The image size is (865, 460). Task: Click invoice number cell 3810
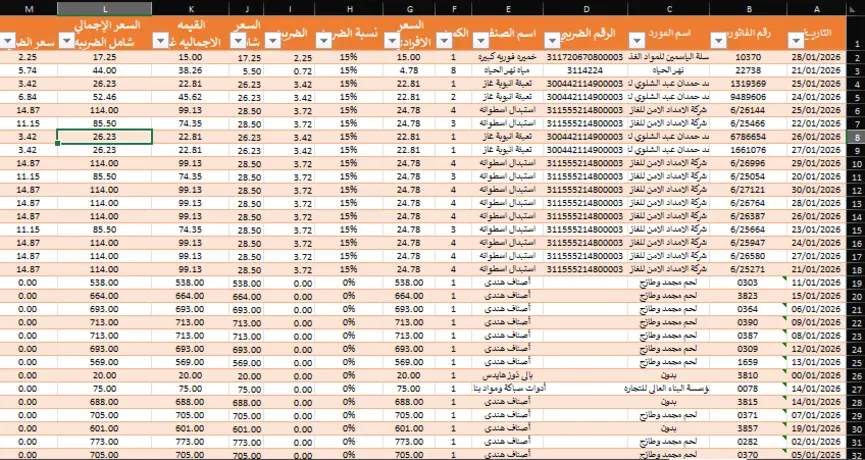[x=748, y=376]
